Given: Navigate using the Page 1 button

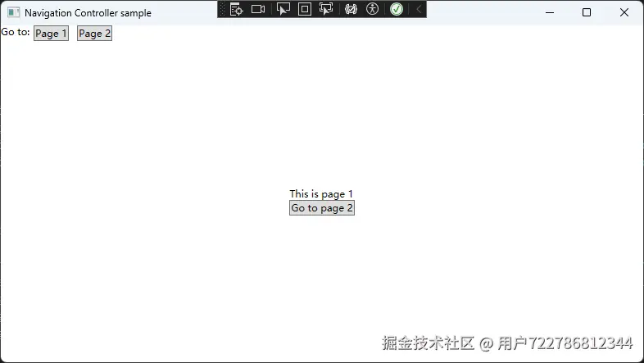Looking at the screenshot, I should [x=51, y=34].
